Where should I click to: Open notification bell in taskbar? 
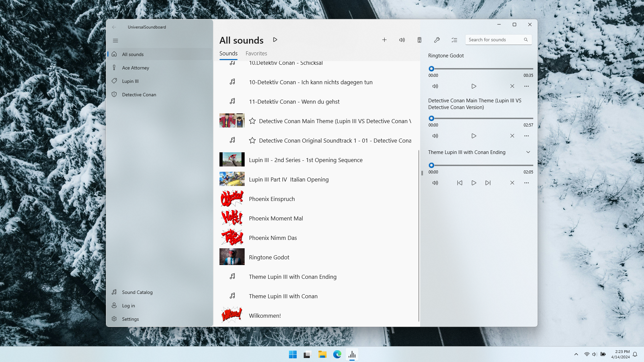click(635, 354)
